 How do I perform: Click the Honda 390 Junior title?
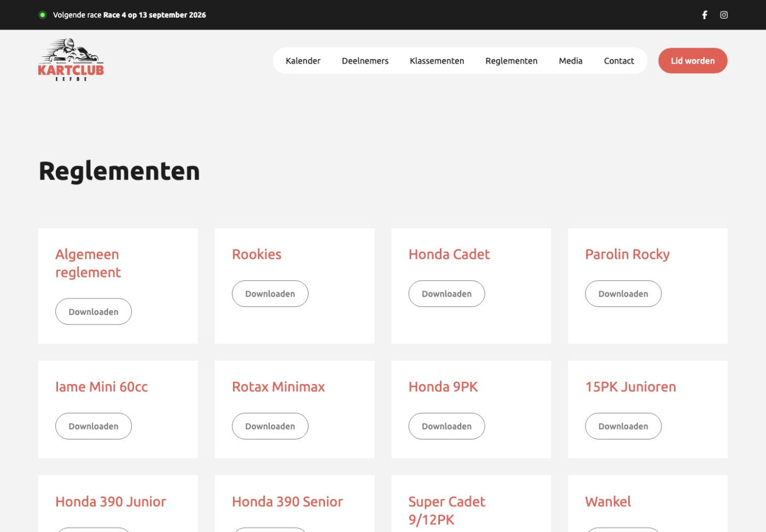coord(111,501)
